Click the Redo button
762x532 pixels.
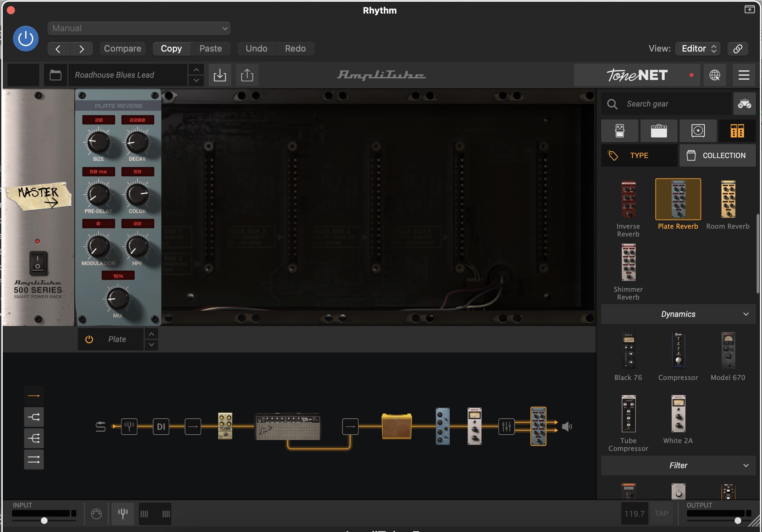tap(296, 49)
